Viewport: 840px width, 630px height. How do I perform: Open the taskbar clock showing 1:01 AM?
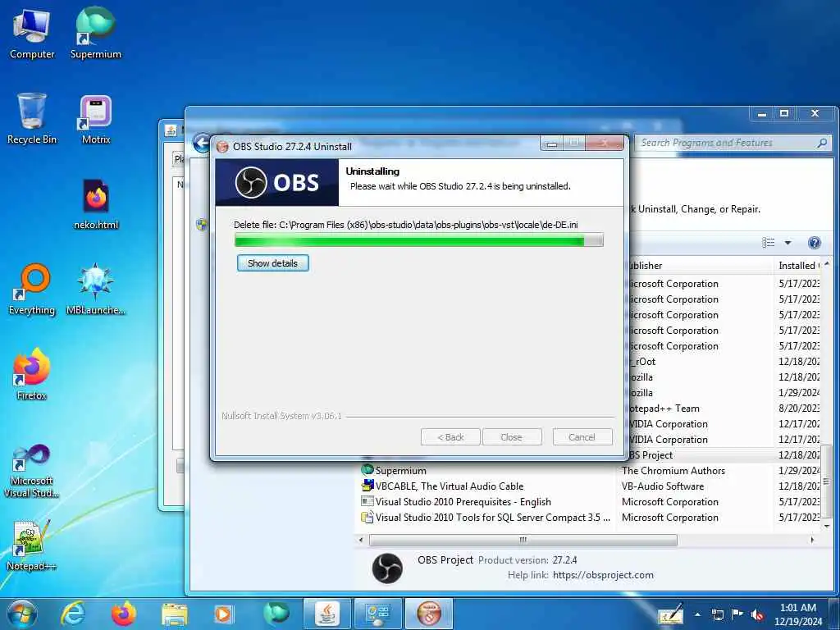tap(797, 614)
